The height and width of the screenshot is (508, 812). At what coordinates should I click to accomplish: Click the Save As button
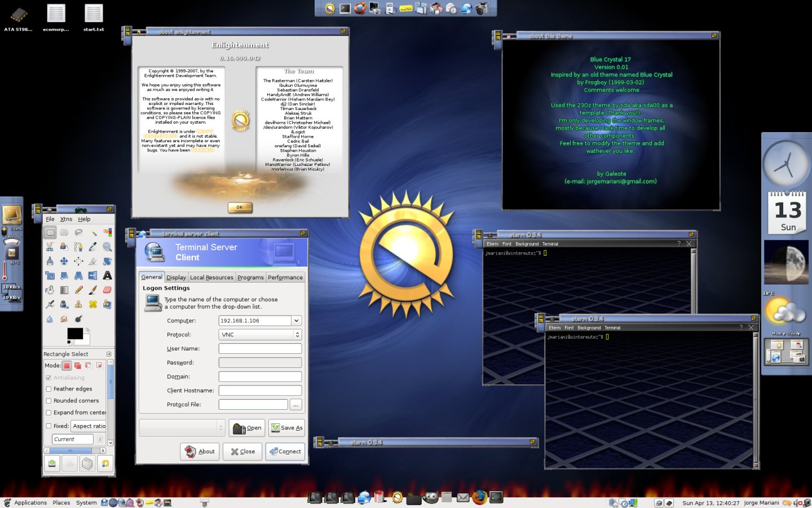286,428
